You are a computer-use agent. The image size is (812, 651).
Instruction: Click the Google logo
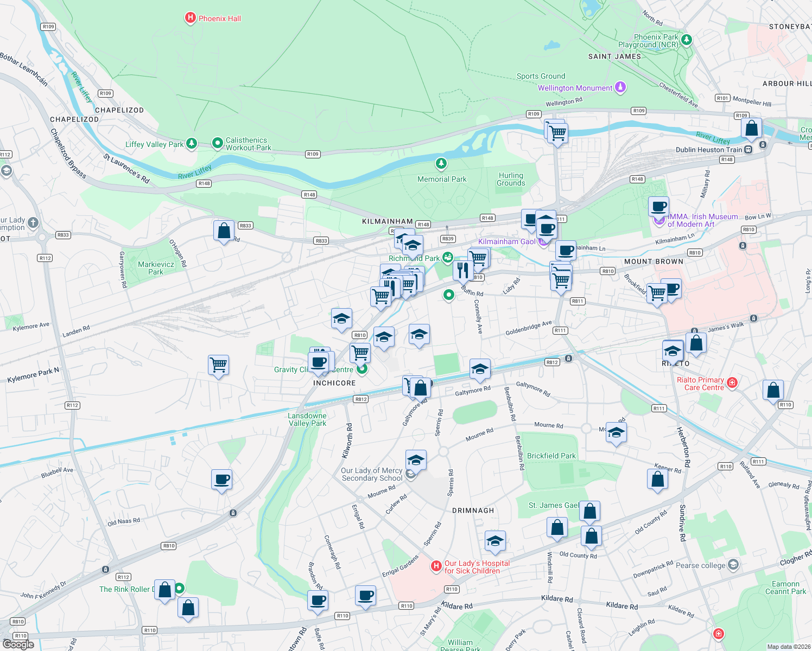[x=18, y=644]
